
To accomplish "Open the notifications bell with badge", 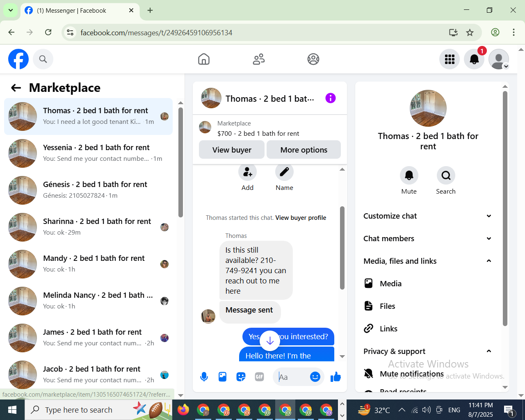I will pos(474,59).
